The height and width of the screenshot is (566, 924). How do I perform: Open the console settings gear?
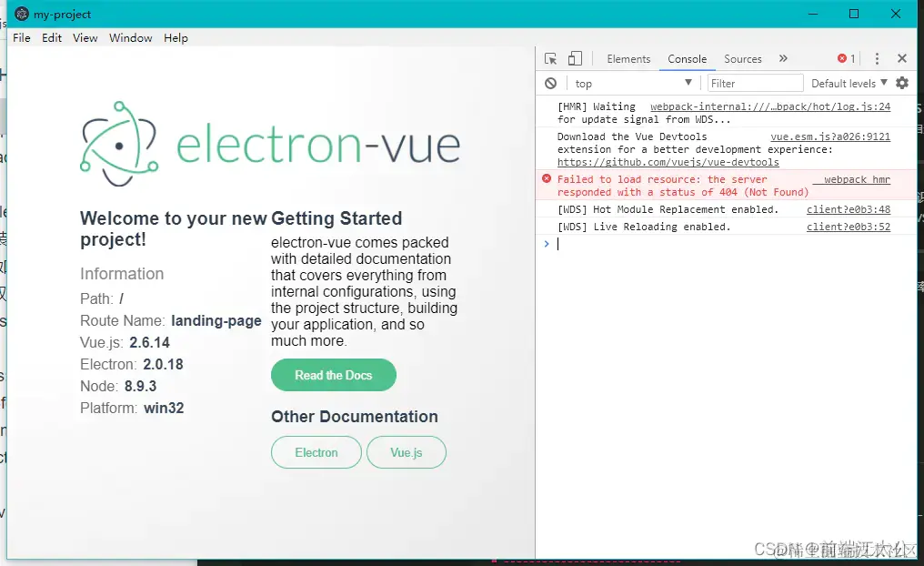click(x=902, y=83)
